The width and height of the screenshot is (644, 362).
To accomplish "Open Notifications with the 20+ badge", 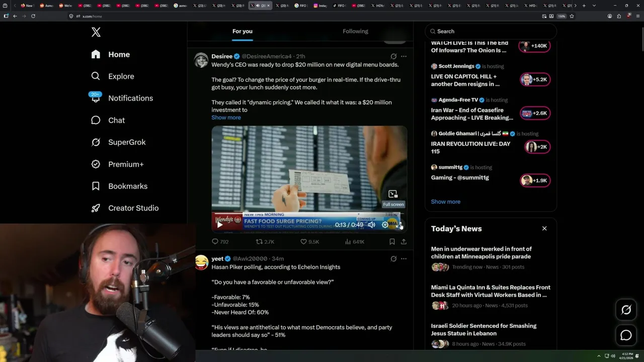I will (x=122, y=98).
